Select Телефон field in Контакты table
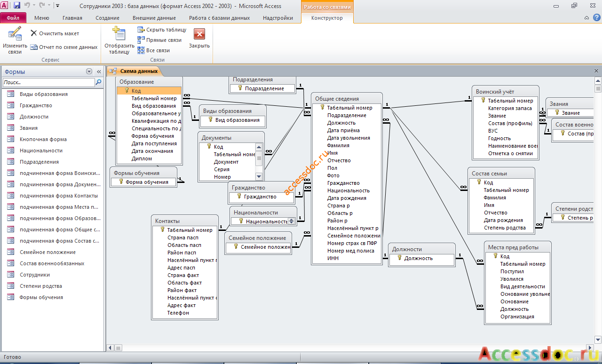 click(x=178, y=313)
